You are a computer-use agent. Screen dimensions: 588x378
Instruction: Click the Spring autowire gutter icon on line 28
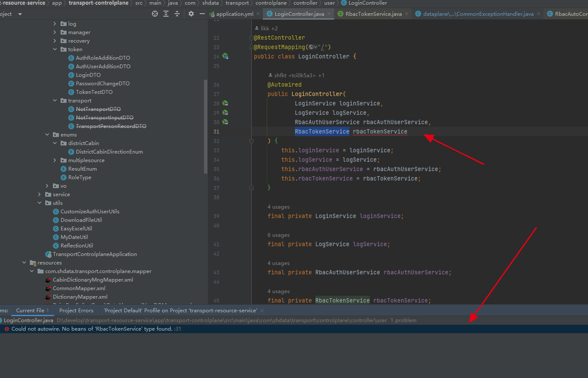pos(226,103)
